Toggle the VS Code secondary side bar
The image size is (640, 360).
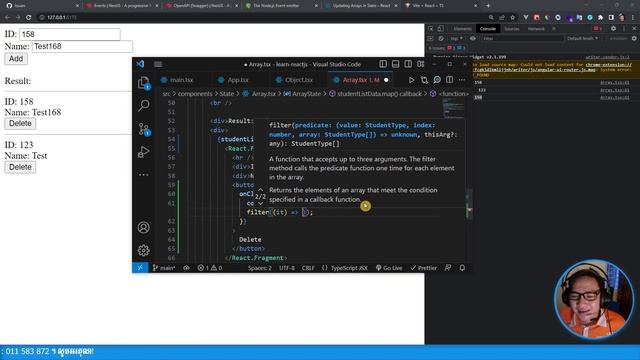pos(408,64)
